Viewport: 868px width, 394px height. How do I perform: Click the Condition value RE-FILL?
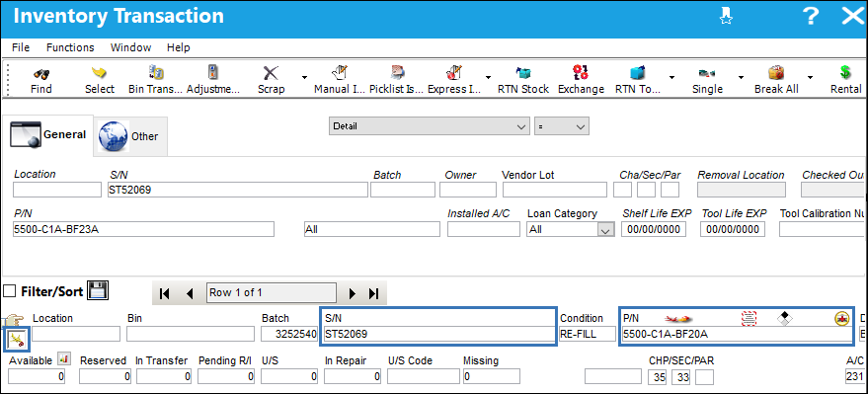(588, 334)
